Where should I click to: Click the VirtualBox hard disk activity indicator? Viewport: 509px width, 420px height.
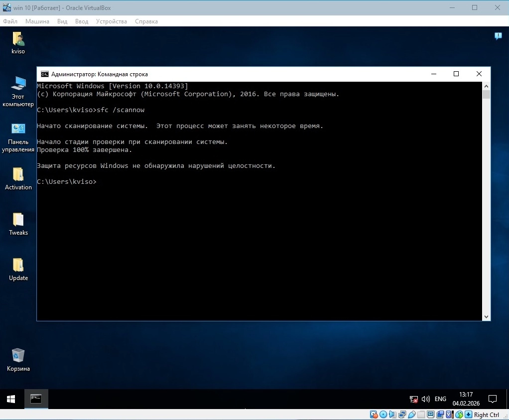pyautogui.click(x=374, y=415)
